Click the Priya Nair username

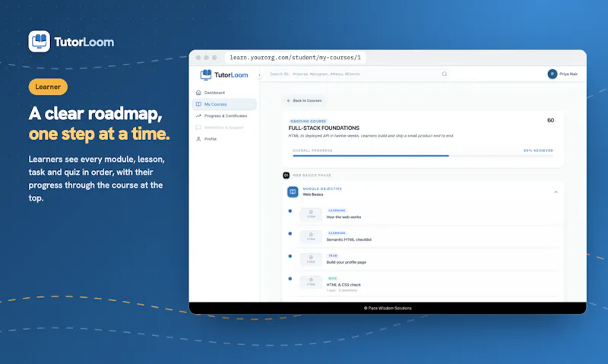(x=568, y=74)
